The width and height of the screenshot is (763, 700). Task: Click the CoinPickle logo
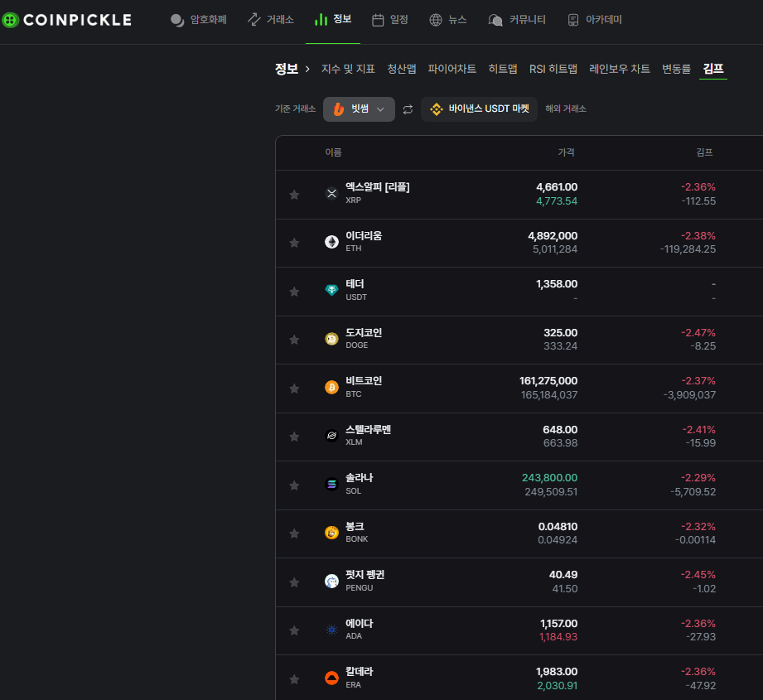[66, 20]
